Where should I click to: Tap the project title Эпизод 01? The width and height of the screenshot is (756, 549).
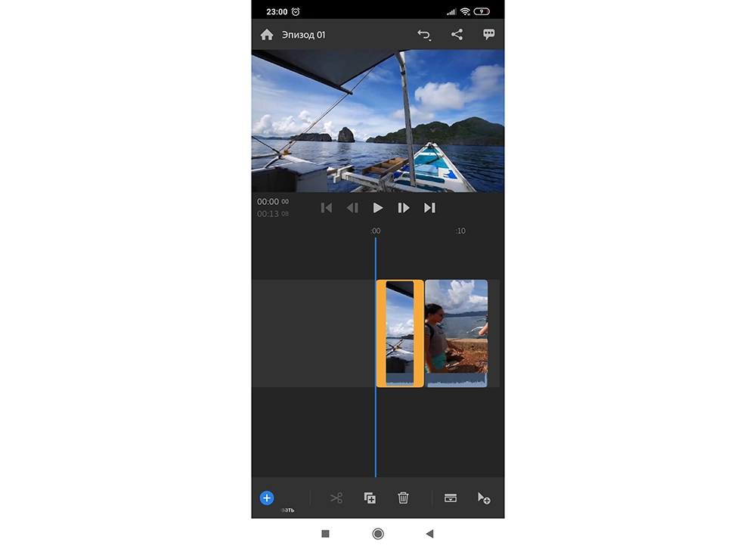pyautogui.click(x=303, y=35)
